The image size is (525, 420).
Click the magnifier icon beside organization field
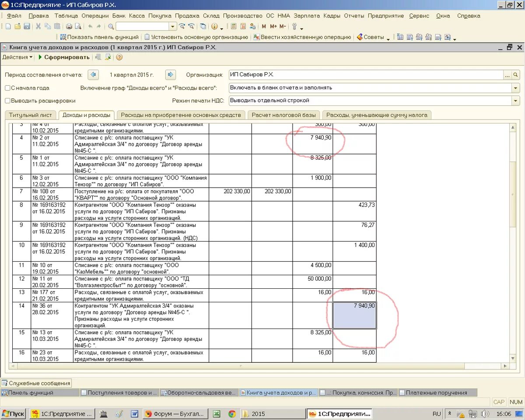click(516, 75)
